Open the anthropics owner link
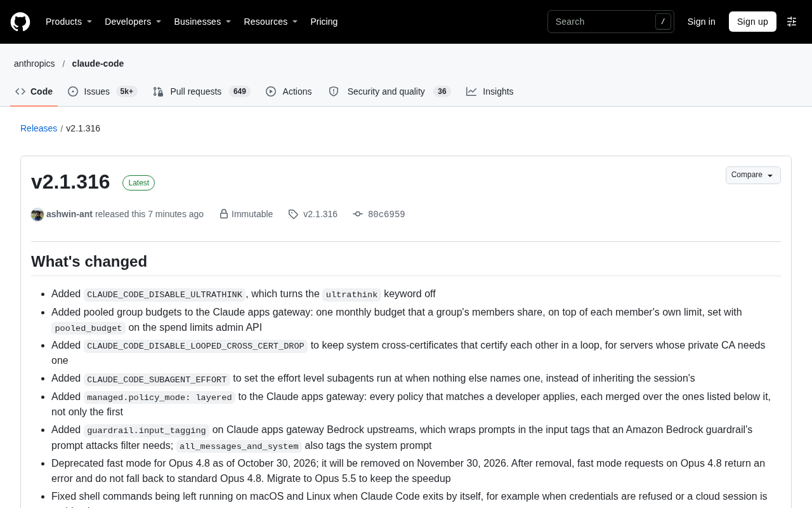The height and width of the screenshot is (508, 812). [34, 63]
